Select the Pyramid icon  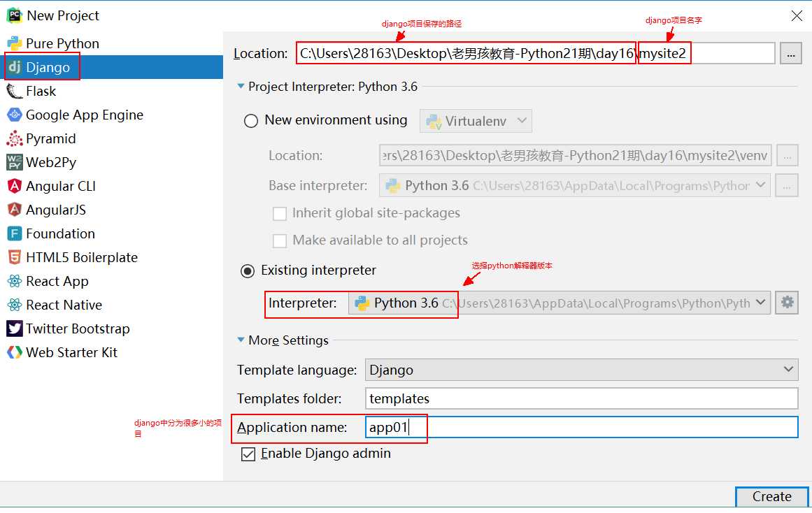[x=15, y=138]
